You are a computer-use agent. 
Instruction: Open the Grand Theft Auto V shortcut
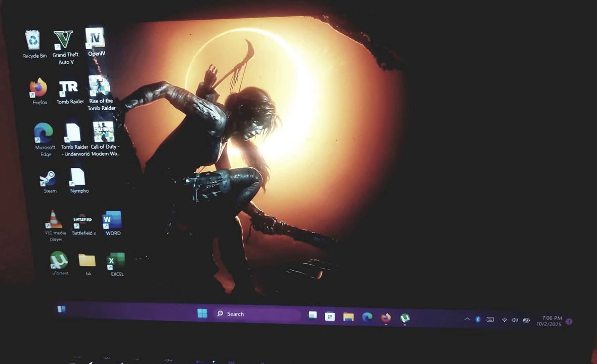[x=64, y=40]
